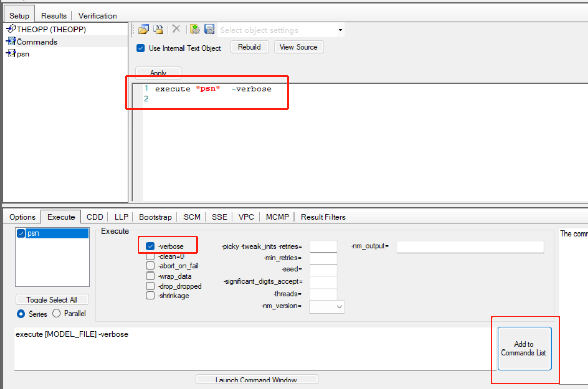The height and width of the screenshot is (389, 588).
Task: Uncheck Use Internal Text Object
Action: coord(141,48)
